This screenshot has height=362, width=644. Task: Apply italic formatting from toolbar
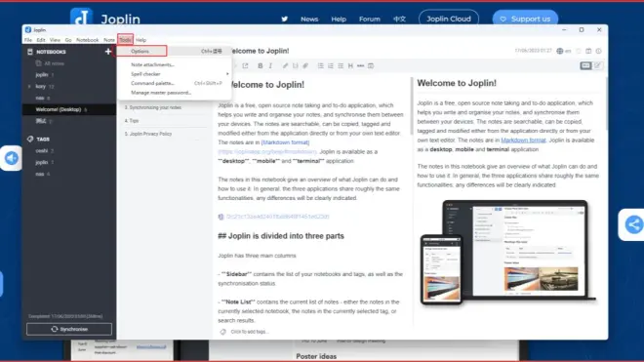click(270, 65)
